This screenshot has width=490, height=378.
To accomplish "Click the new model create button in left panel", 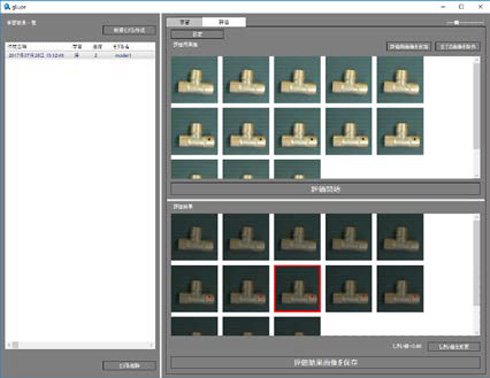I will [129, 30].
